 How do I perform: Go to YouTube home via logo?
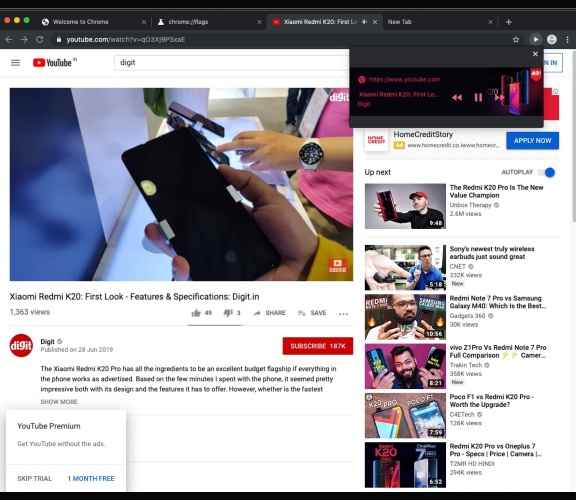(54, 62)
